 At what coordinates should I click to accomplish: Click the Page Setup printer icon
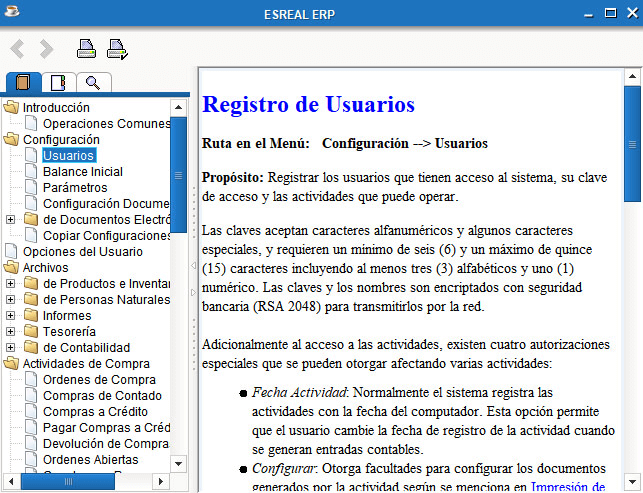117,49
